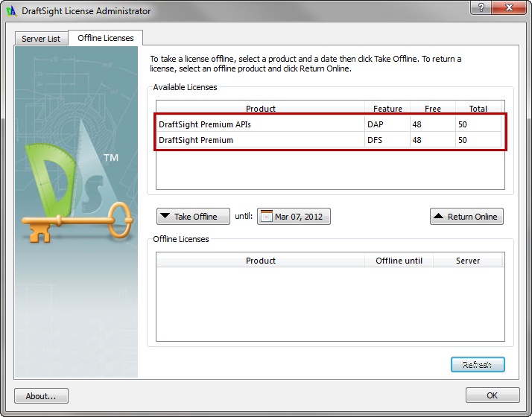The image size is (532, 417).
Task: Open the Mar 07, 2012 date picker
Action: point(294,216)
